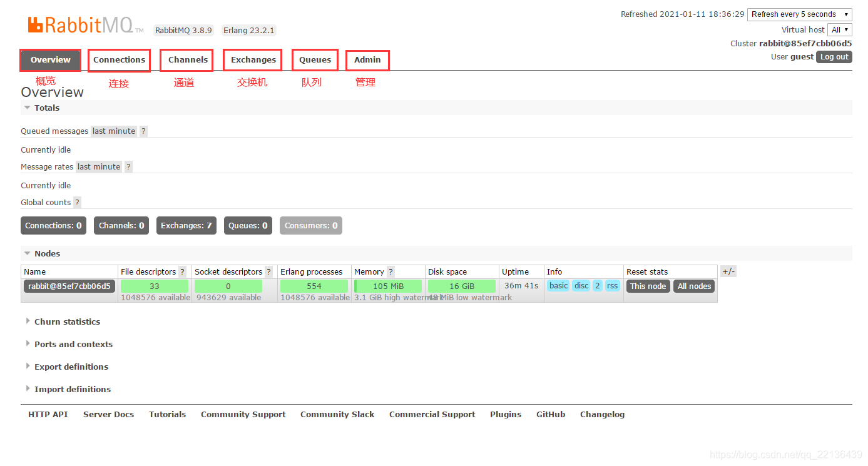868x466 pixels.
Task: Open the Virtual host dropdown
Action: (x=839, y=30)
